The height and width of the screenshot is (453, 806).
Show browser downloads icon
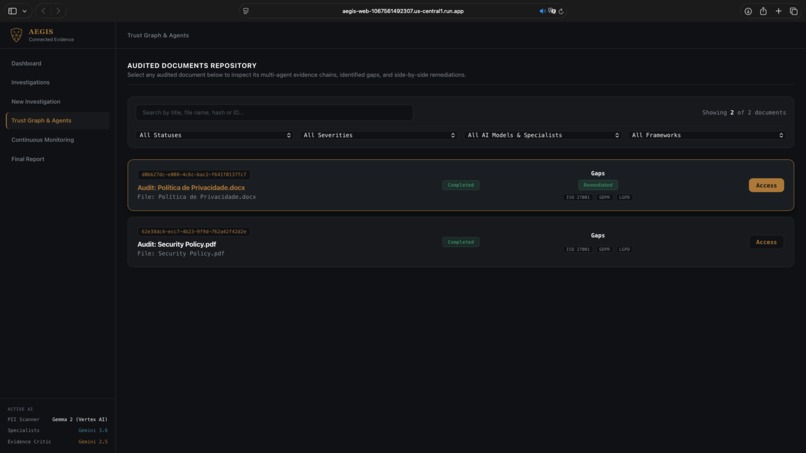click(x=748, y=11)
